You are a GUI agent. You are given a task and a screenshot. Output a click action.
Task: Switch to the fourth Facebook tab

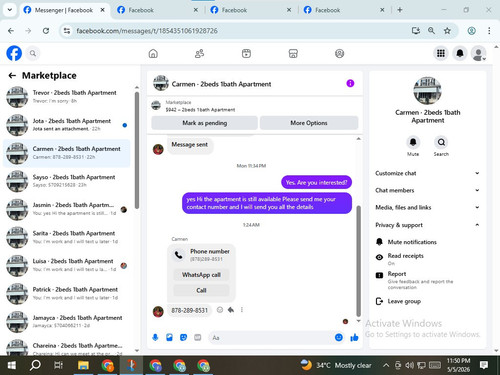pos(344,10)
